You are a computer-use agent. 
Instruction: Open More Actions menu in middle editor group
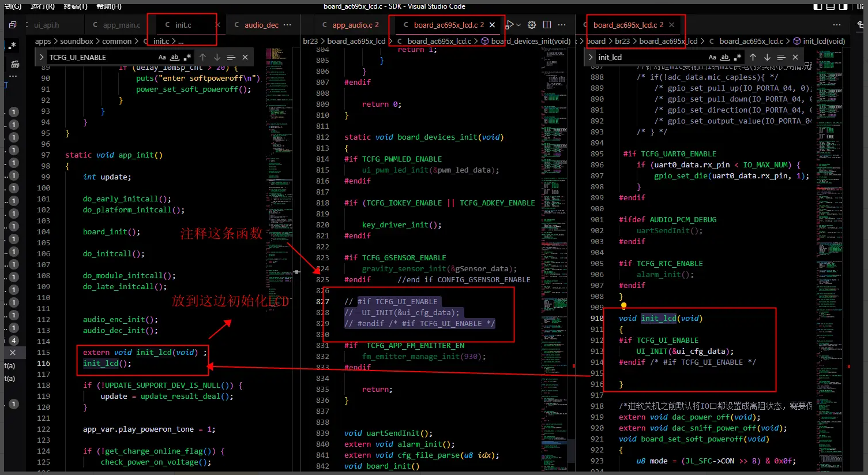(x=562, y=25)
